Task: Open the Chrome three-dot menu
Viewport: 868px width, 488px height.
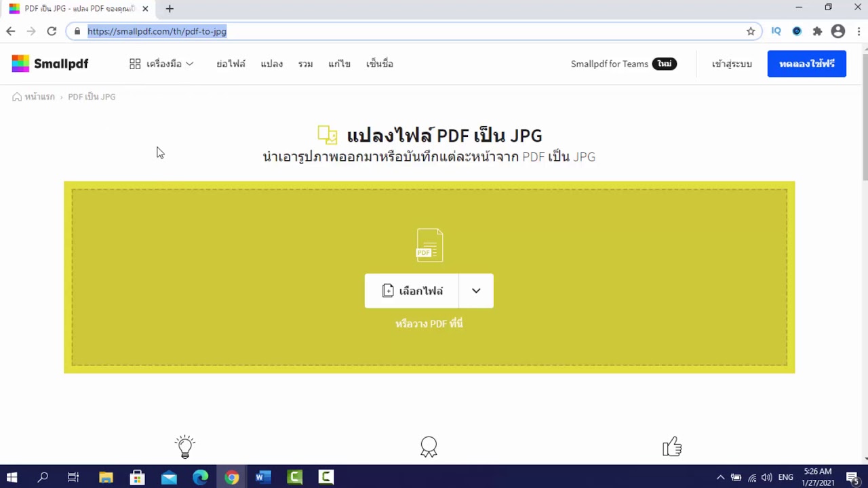Action: 859,31
